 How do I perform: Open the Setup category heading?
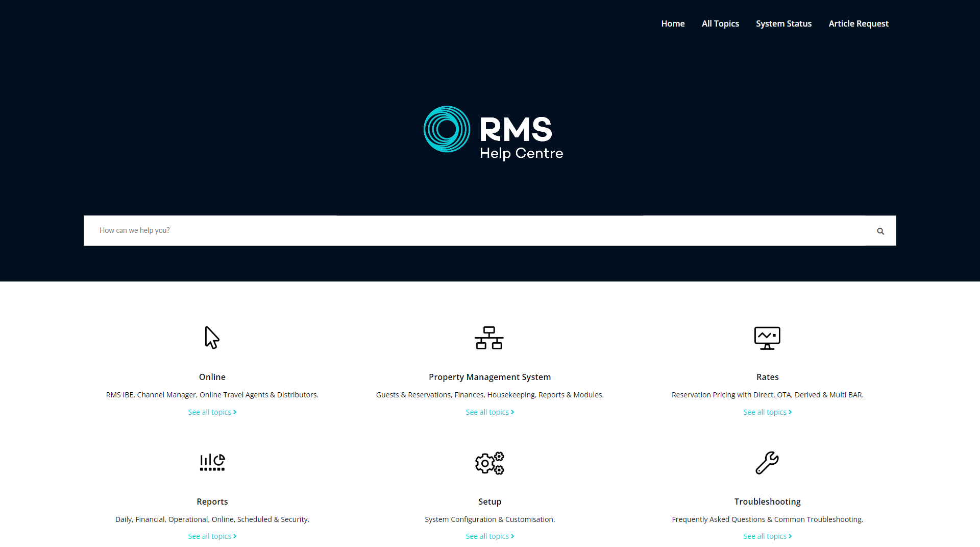click(490, 502)
